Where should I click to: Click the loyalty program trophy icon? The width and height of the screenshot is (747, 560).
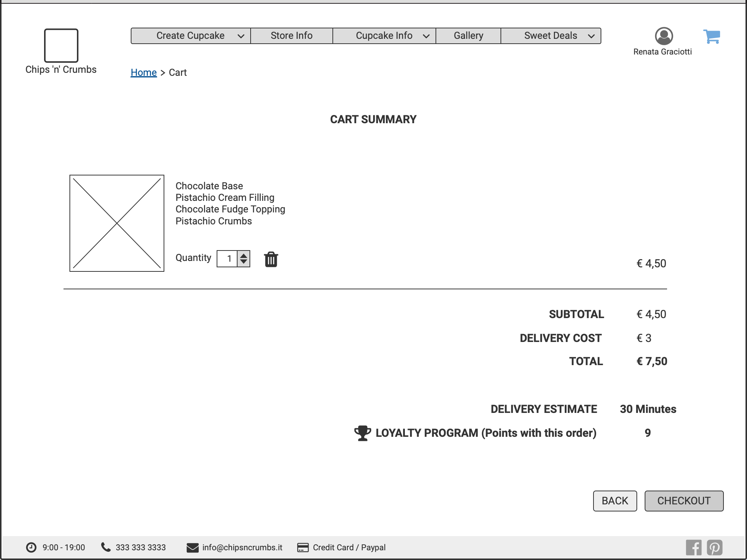(362, 433)
